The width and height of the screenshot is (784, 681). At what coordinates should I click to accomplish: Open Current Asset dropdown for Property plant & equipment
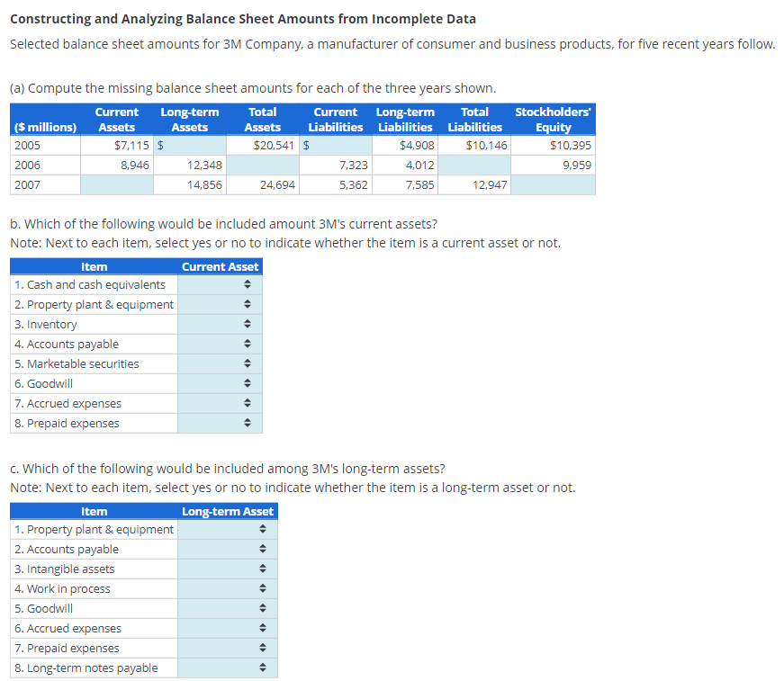[220, 304]
